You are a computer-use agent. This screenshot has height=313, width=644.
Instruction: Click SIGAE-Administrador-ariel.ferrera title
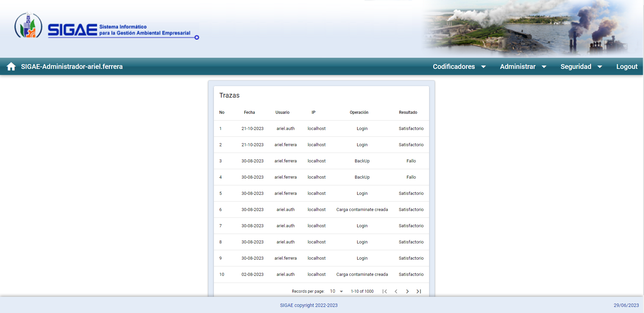(72, 67)
